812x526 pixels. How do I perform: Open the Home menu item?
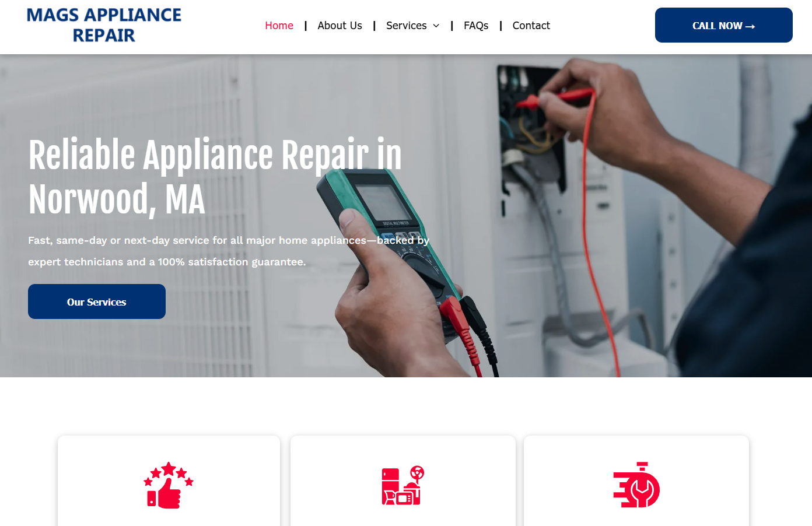pyautogui.click(x=279, y=26)
